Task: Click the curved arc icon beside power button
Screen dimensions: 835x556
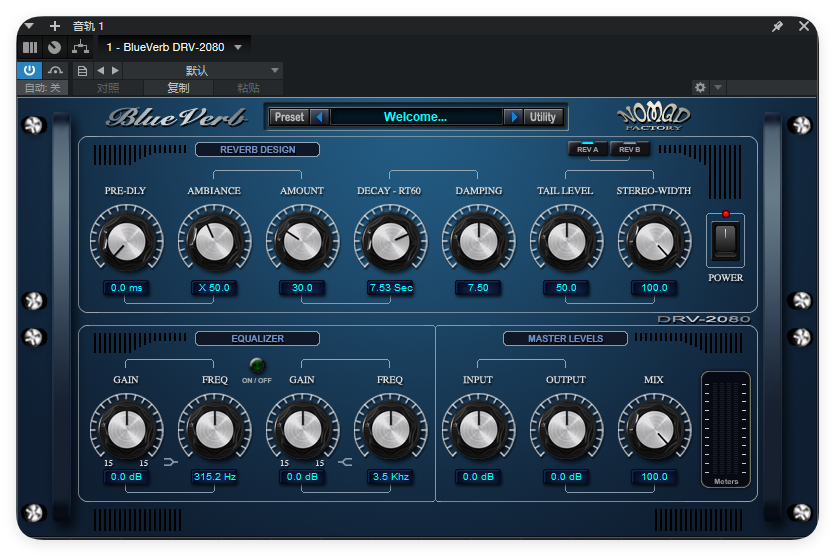Action: tap(55, 70)
